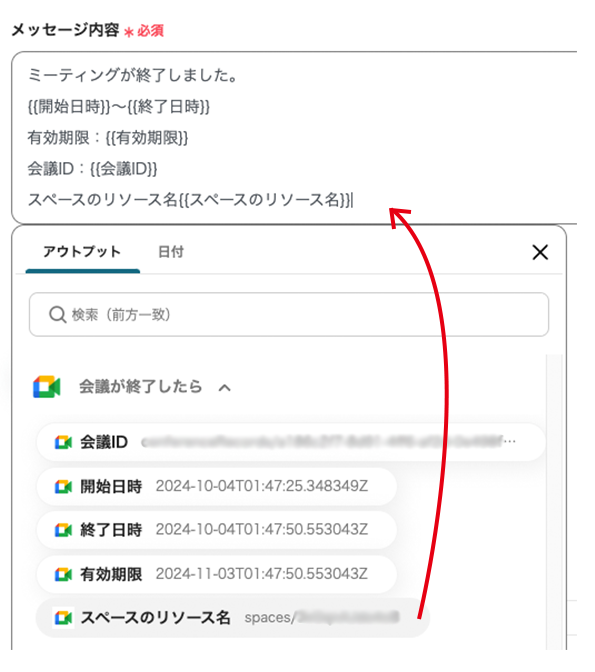Click the スペースのリソース名{{スペースのリソース名}} line
The image size is (595, 672).
point(190,200)
